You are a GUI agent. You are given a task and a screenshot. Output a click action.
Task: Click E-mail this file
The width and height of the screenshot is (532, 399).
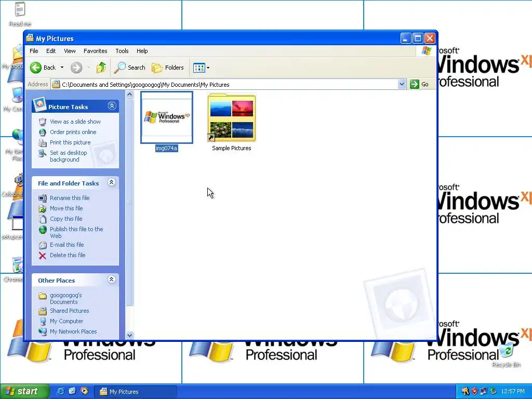tap(67, 245)
